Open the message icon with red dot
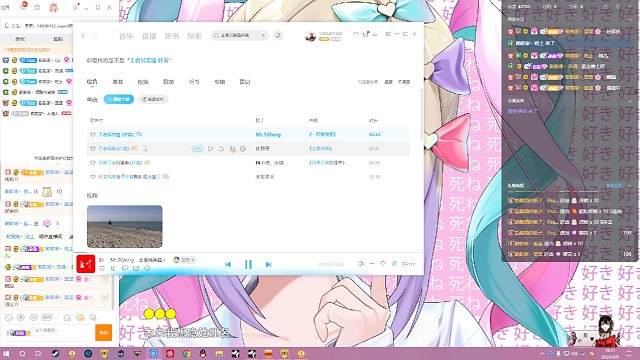This screenshot has width=640, height=360. click(365, 34)
